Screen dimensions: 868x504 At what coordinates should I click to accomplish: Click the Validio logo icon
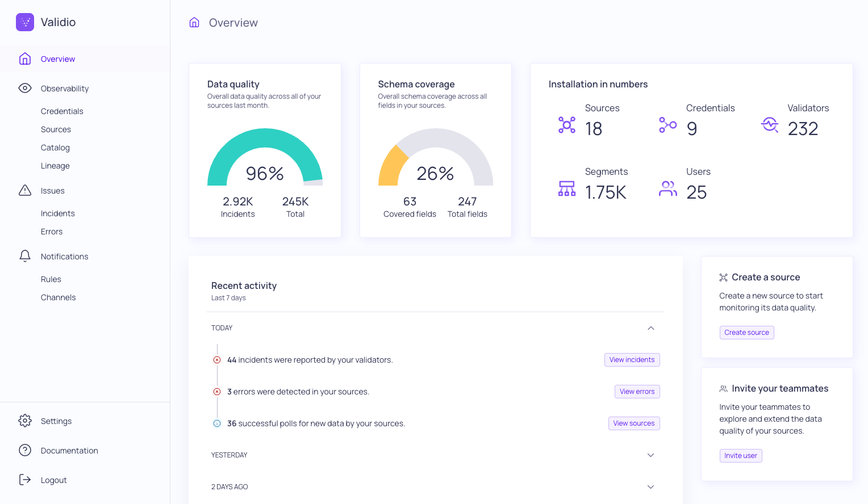point(25,22)
